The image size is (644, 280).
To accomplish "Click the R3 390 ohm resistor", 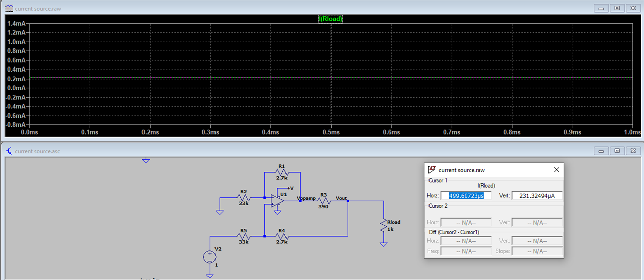I will point(324,201).
